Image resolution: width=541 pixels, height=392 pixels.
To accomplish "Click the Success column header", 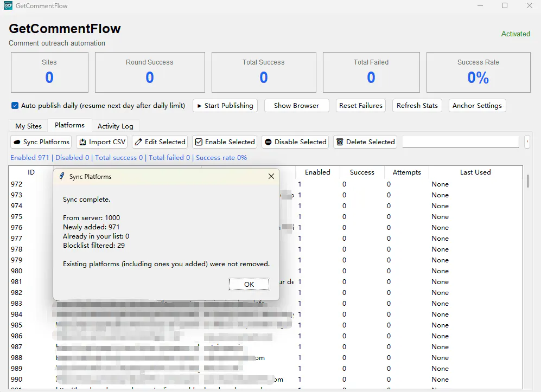I will [362, 172].
